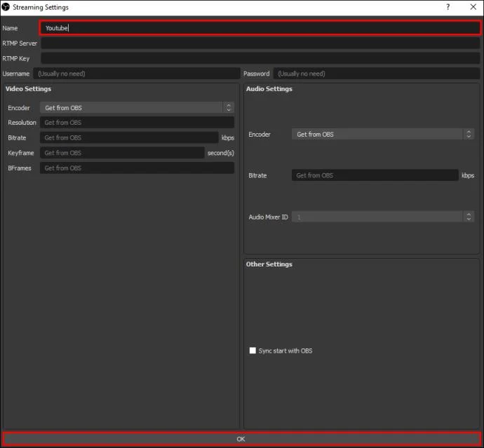Click the Name field containing Youtube

pos(260,28)
